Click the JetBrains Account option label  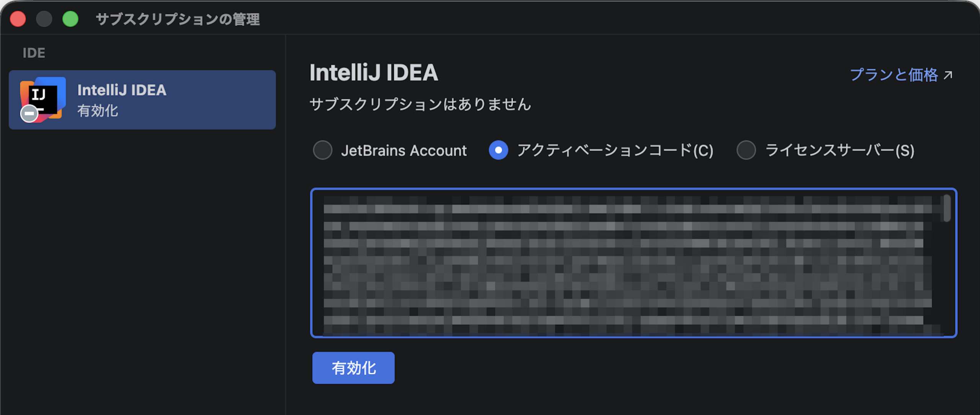click(x=404, y=150)
